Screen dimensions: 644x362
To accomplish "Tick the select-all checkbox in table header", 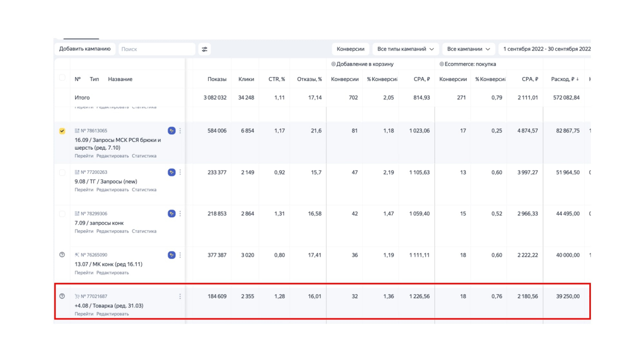I will pyautogui.click(x=62, y=78).
